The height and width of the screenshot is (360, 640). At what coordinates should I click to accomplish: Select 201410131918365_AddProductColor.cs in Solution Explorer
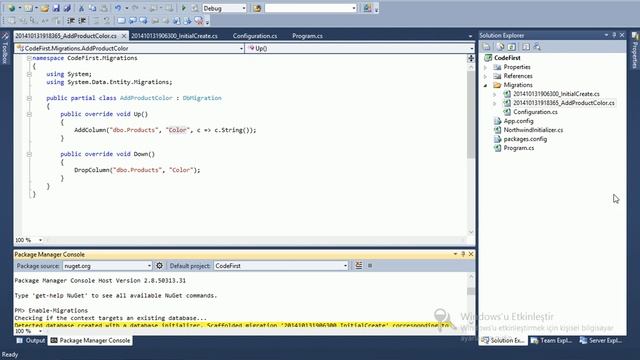563,103
